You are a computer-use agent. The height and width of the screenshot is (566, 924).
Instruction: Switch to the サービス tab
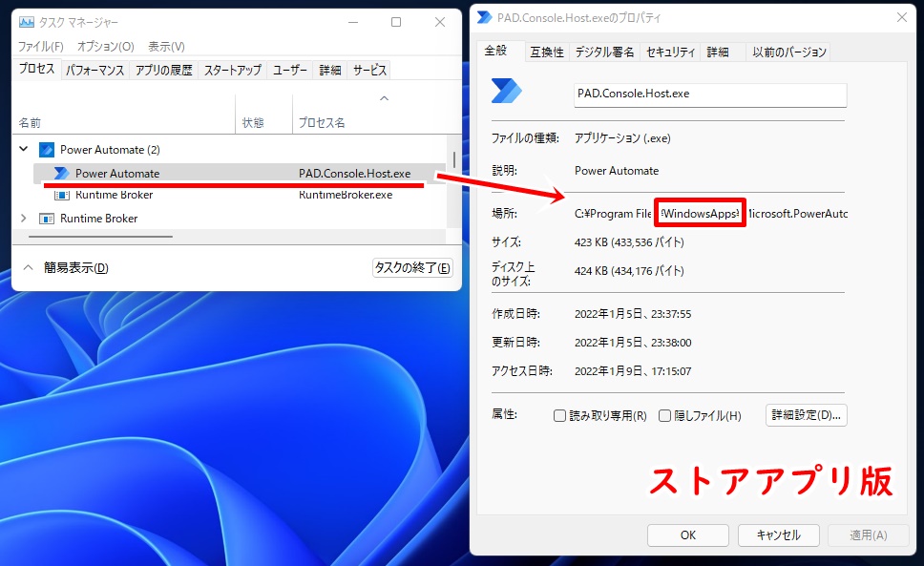pos(369,70)
